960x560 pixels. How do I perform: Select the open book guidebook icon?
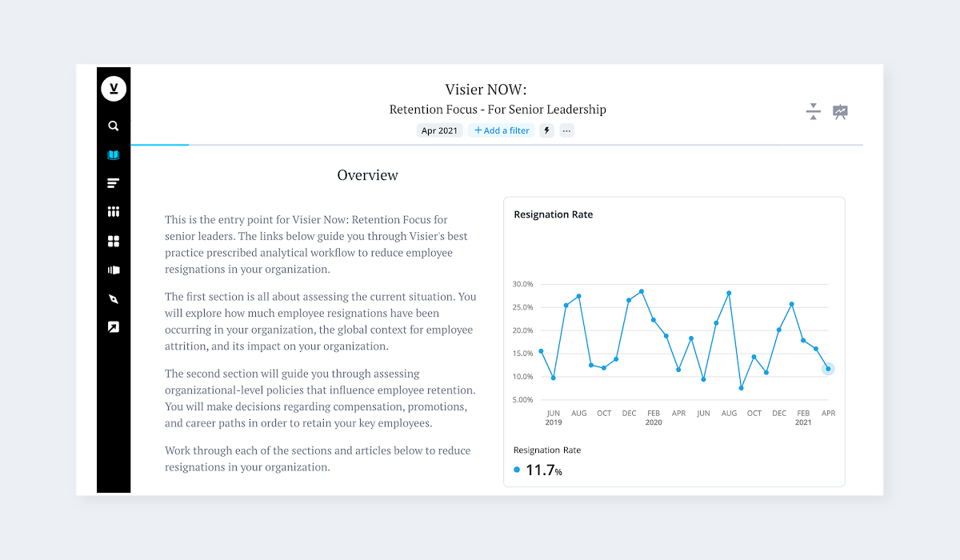click(114, 155)
